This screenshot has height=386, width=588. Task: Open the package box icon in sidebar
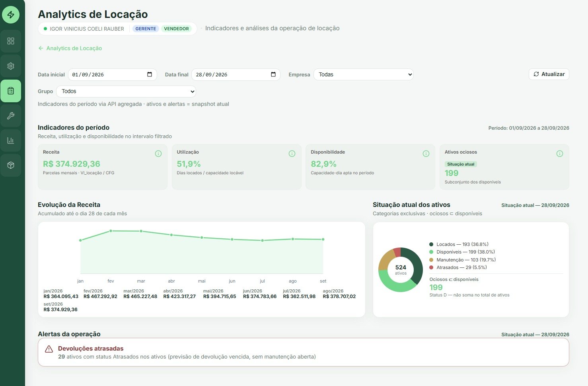(x=11, y=165)
